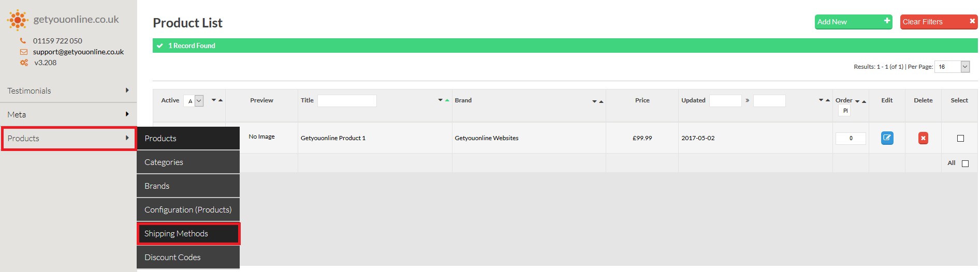Open Configuration (Products) submenu item
The width and height of the screenshot is (980, 272).
point(188,209)
